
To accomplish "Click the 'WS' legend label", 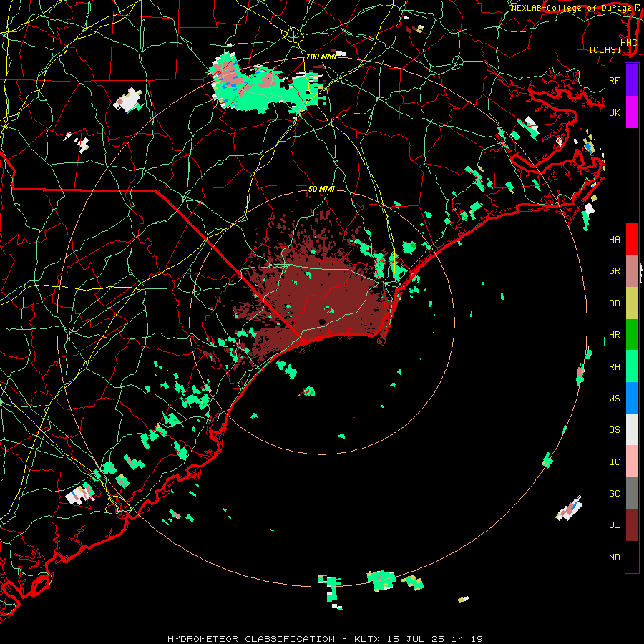I will 614,399.
